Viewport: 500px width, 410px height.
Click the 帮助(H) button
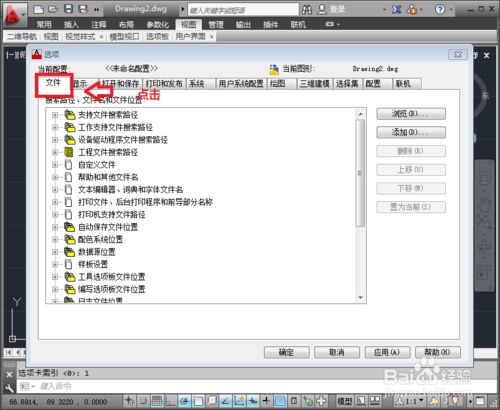tap(438, 352)
